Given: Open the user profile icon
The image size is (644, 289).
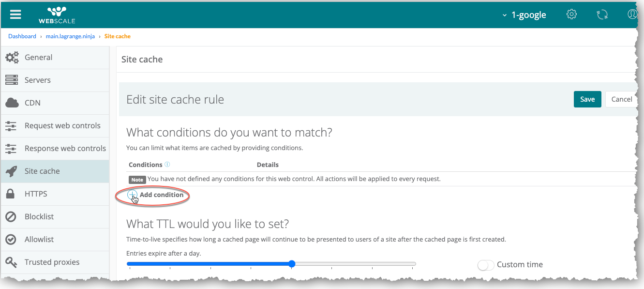Looking at the screenshot, I should (x=632, y=14).
